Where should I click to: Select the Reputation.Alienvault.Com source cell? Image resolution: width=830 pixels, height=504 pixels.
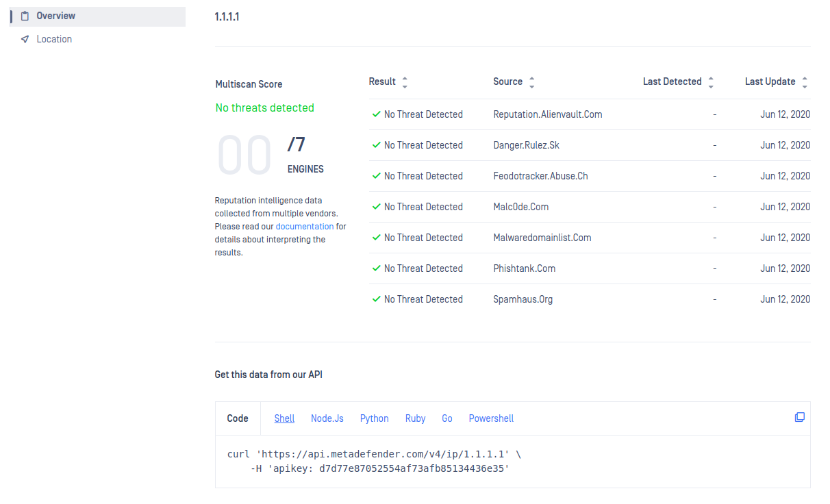pyautogui.click(x=548, y=114)
